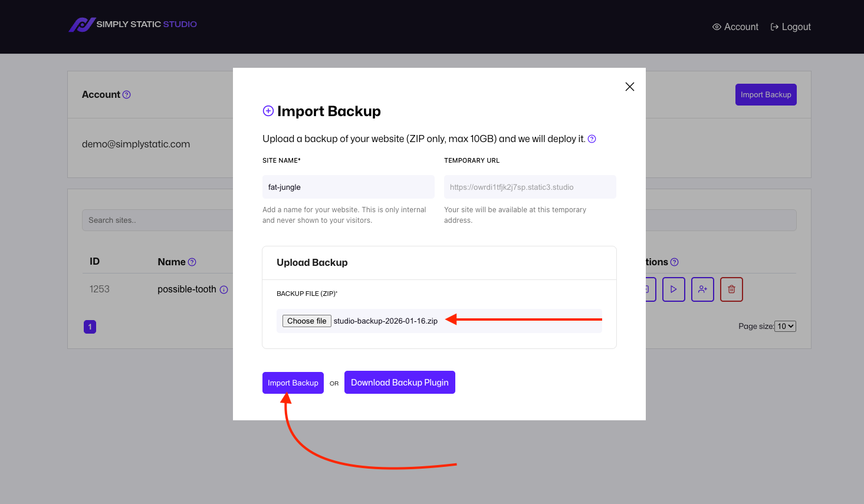Click the Import Backup button in dialog
864x504 pixels.
[293, 383]
